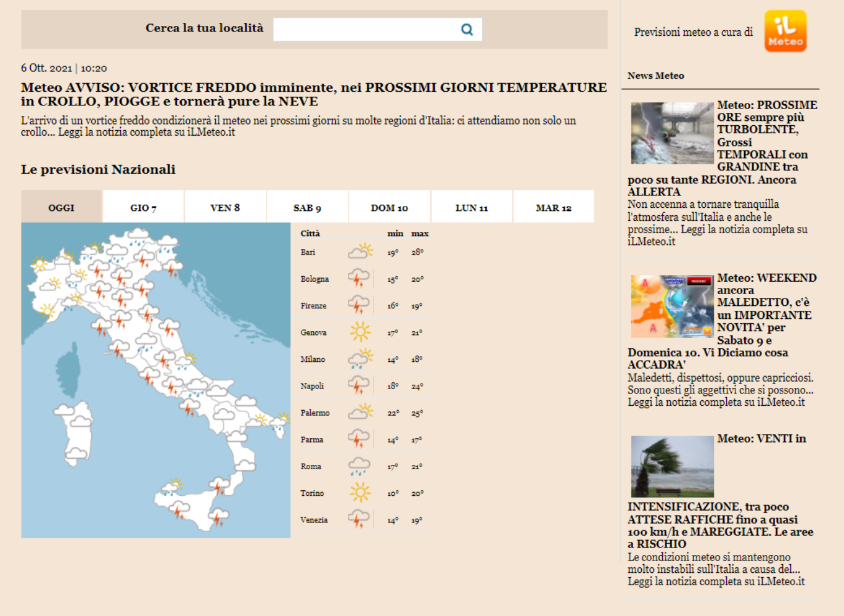
Task: Open the DOM 10 forecast tab
Action: 389,207
